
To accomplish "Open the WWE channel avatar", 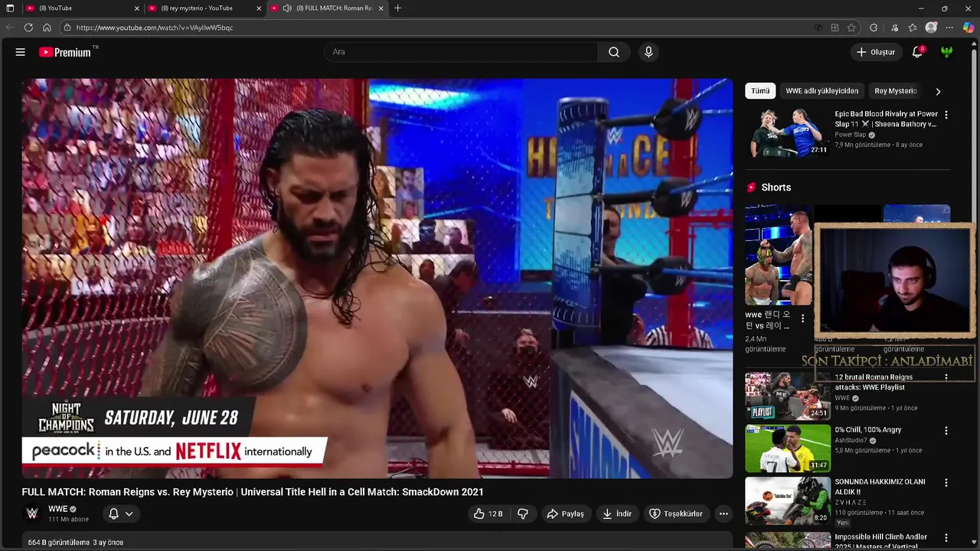I will coord(32,514).
